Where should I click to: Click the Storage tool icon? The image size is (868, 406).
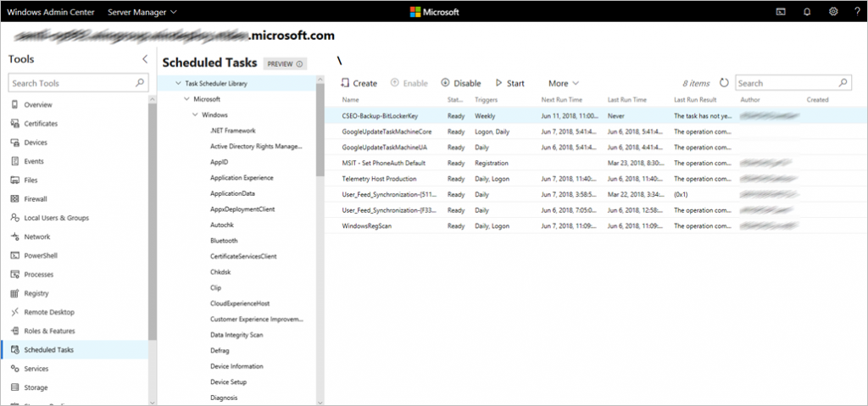tap(14, 387)
